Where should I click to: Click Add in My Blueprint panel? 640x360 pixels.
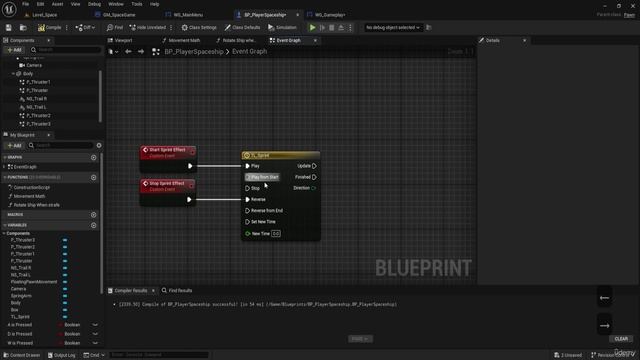14,145
